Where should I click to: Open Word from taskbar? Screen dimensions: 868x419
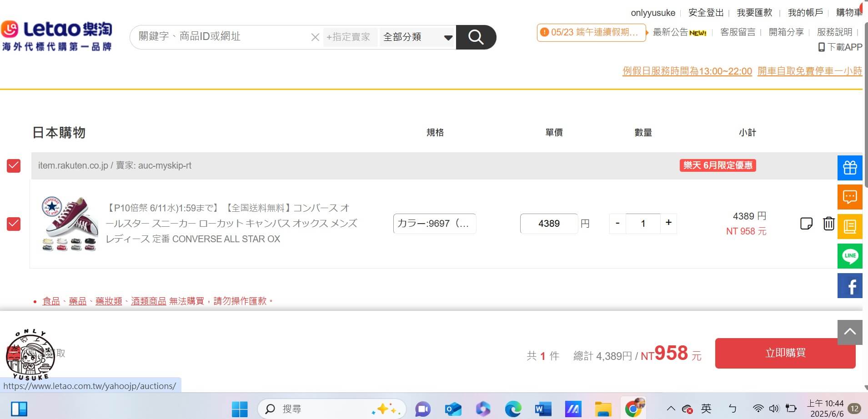(543, 409)
